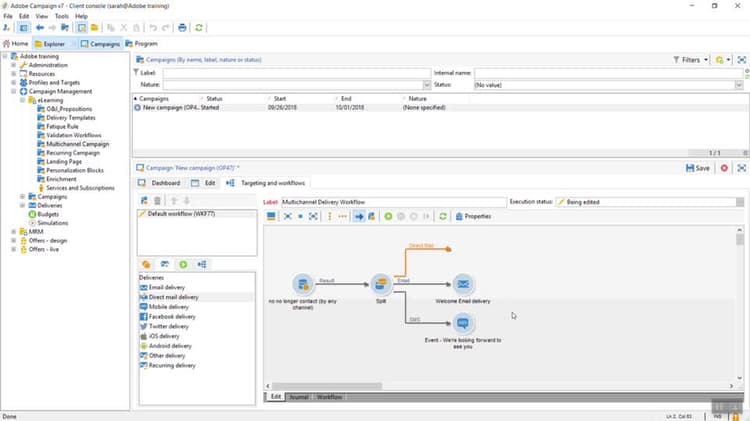Click the campaign filter Label input field
The height and width of the screenshot is (421, 750).
(x=297, y=73)
